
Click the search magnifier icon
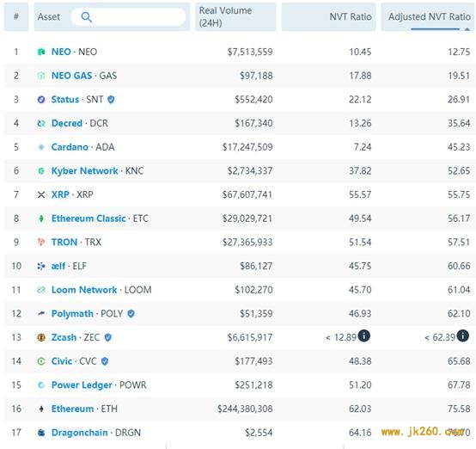tap(86, 17)
